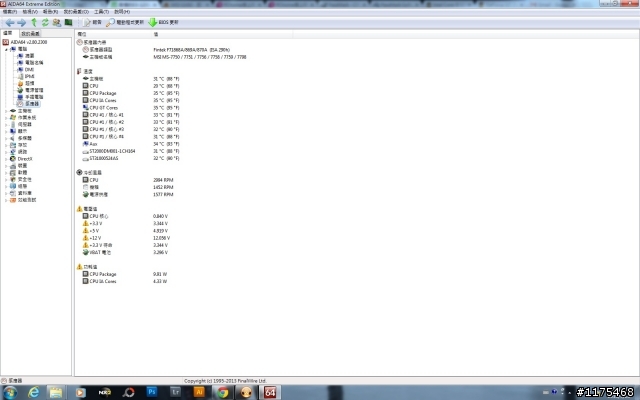Open Photoshop from the taskbar
Screen dimensions: 640x400
(152, 392)
